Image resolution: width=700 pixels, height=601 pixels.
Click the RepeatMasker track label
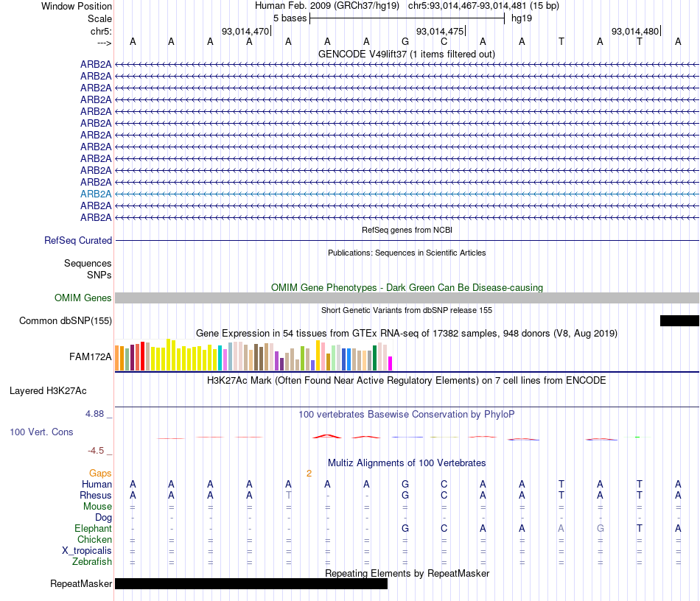tap(81, 583)
